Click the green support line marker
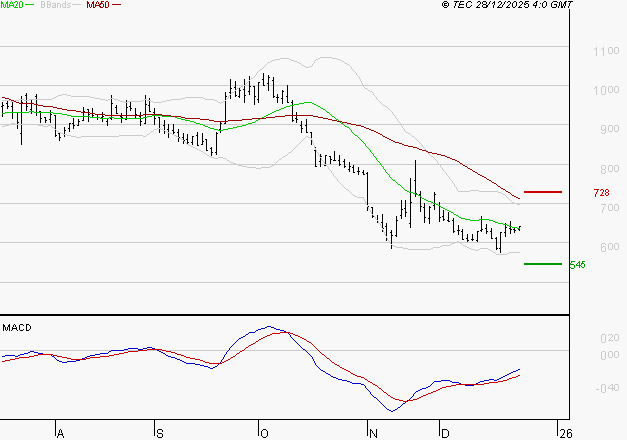Screen dimensions: 627x440 pyautogui.click(x=543, y=264)
